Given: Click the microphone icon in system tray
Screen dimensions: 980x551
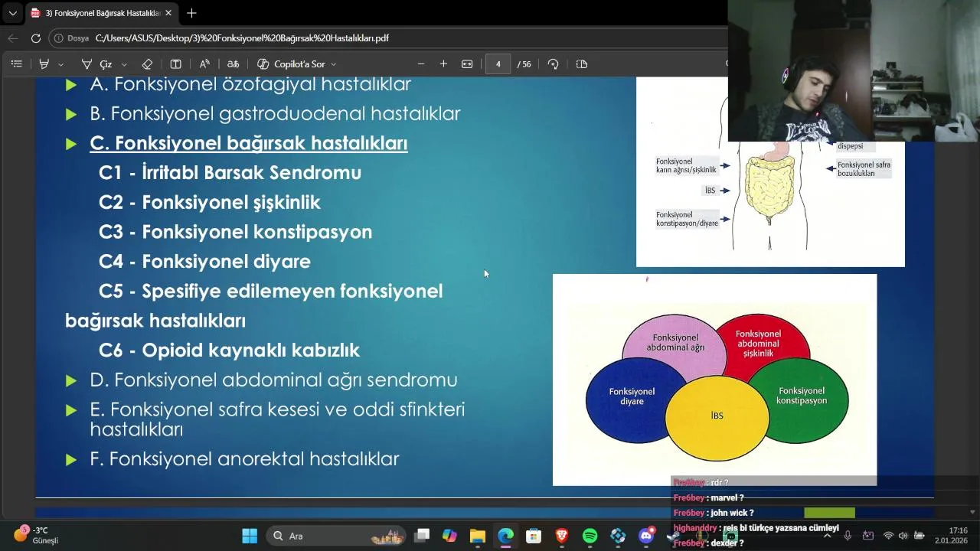Looking at the screenshot, I should 848,536.
